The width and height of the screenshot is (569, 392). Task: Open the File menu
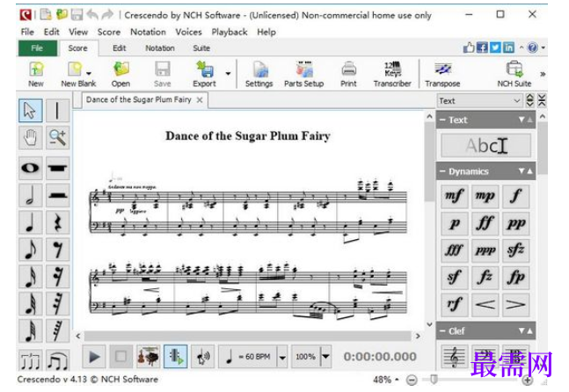[x=27, y=32]
